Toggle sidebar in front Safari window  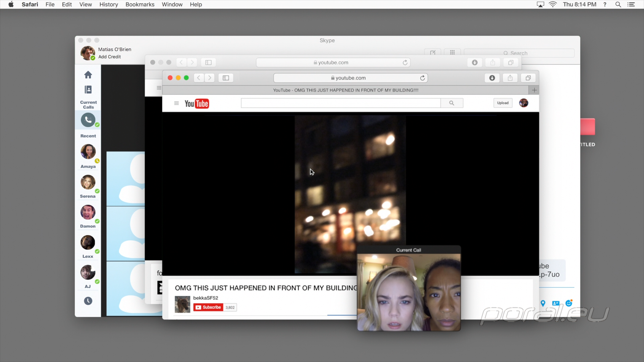[226, 78]
